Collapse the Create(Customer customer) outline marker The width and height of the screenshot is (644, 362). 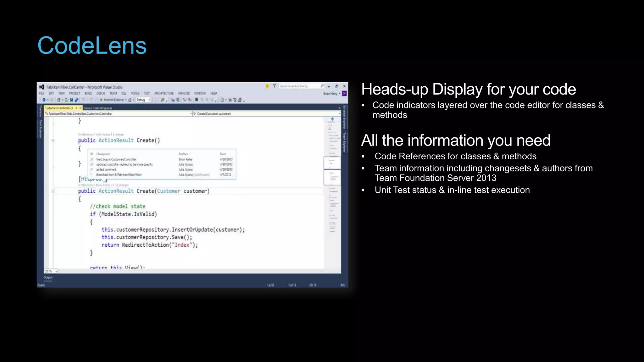pos(53,191)
